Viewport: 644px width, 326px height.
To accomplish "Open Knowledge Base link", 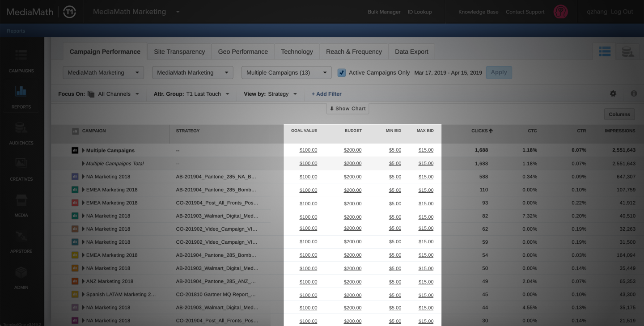I will [x=479, y=12].
